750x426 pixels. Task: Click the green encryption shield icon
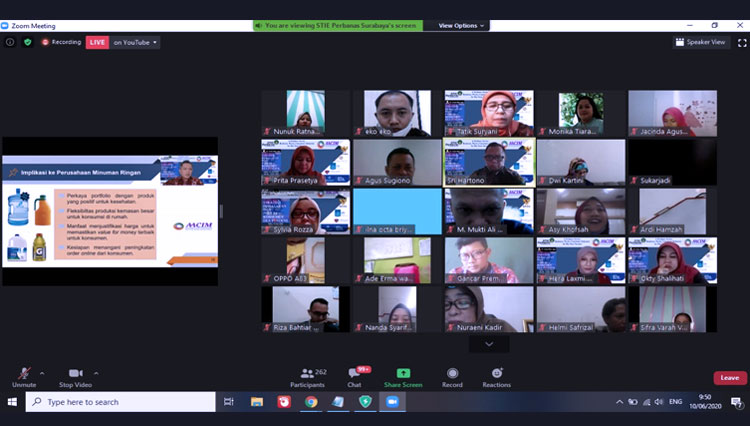(28, 42)
